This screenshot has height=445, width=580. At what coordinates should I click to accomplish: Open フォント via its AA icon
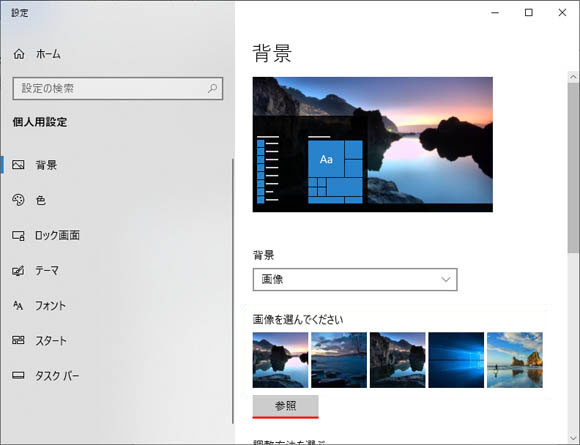pos(18,305)
